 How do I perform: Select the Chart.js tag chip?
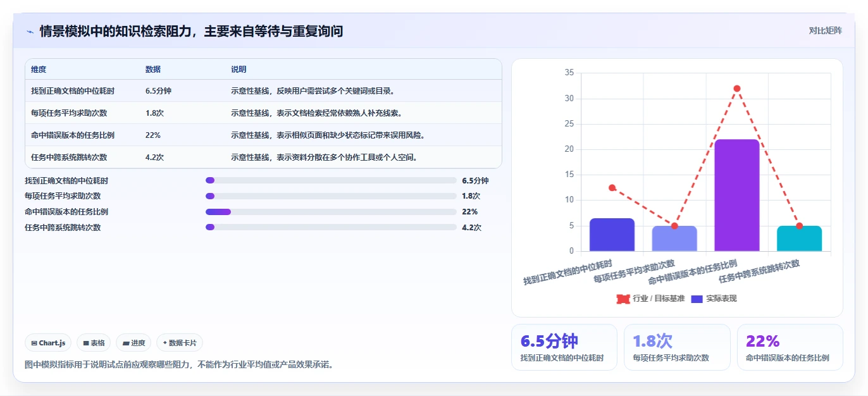pyautogui.click(x=48, y=343)
